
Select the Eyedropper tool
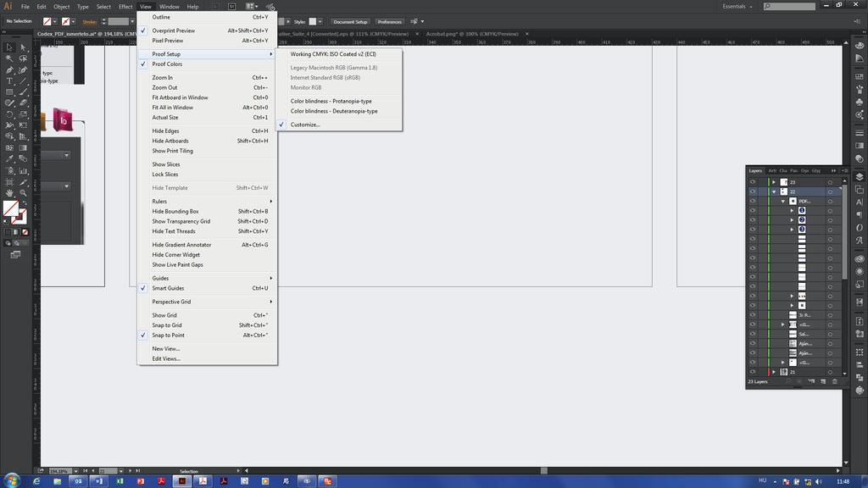(9, 158)
